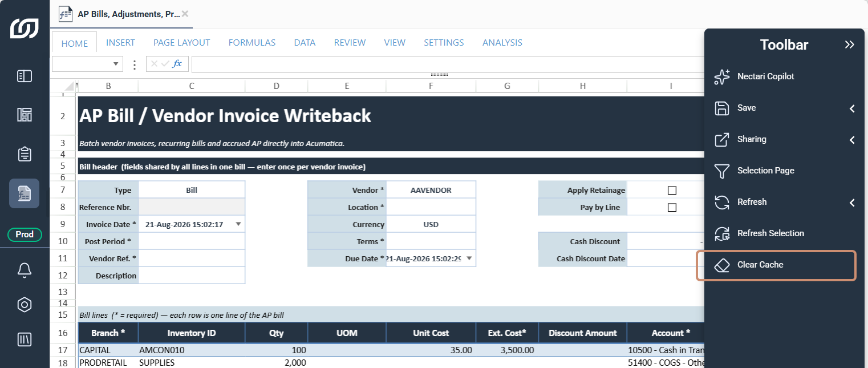The image size is (868, 368).
Task: Expand the Save submenu chevron
Action: pos(852,108)
